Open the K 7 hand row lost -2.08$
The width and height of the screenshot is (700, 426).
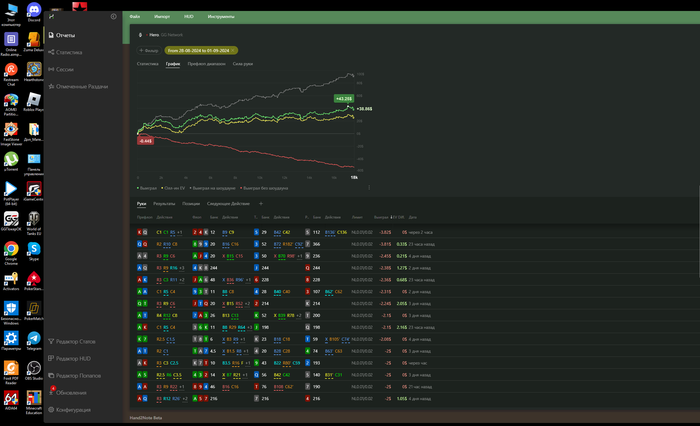point(415,339)
